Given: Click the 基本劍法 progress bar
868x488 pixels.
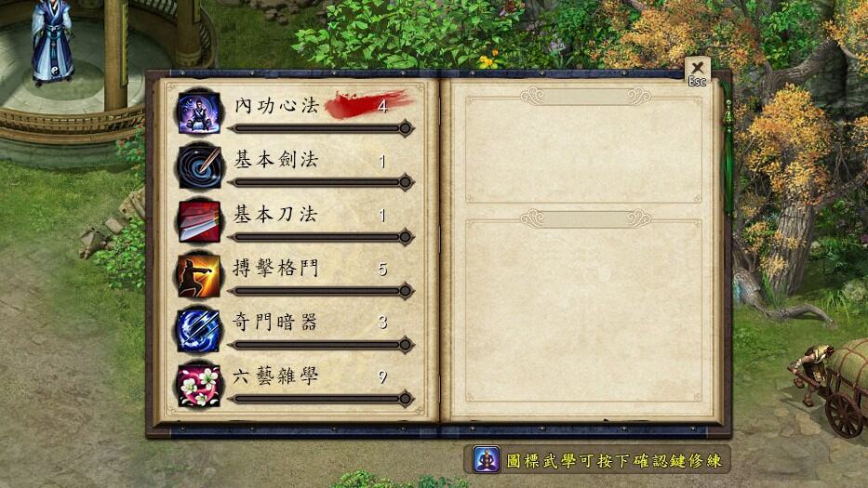Looking at the screenshot, I should click(x=321, y=182).
